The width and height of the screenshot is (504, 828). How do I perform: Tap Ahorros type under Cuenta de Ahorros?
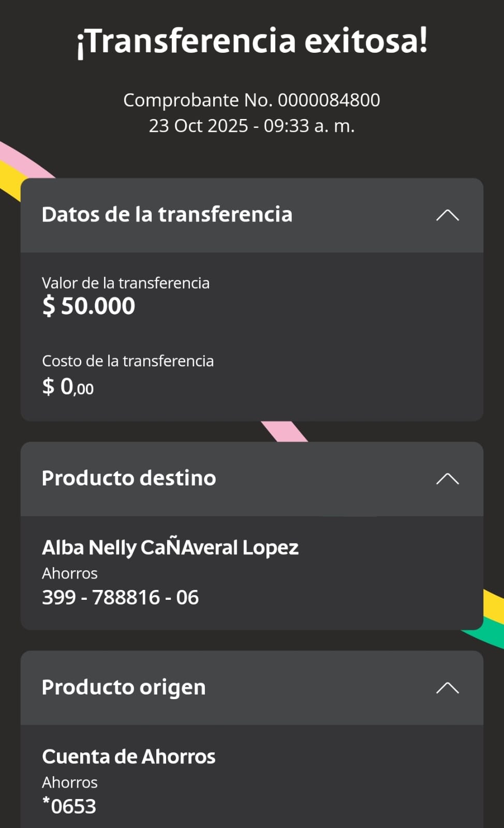click(x=70, y=782)
